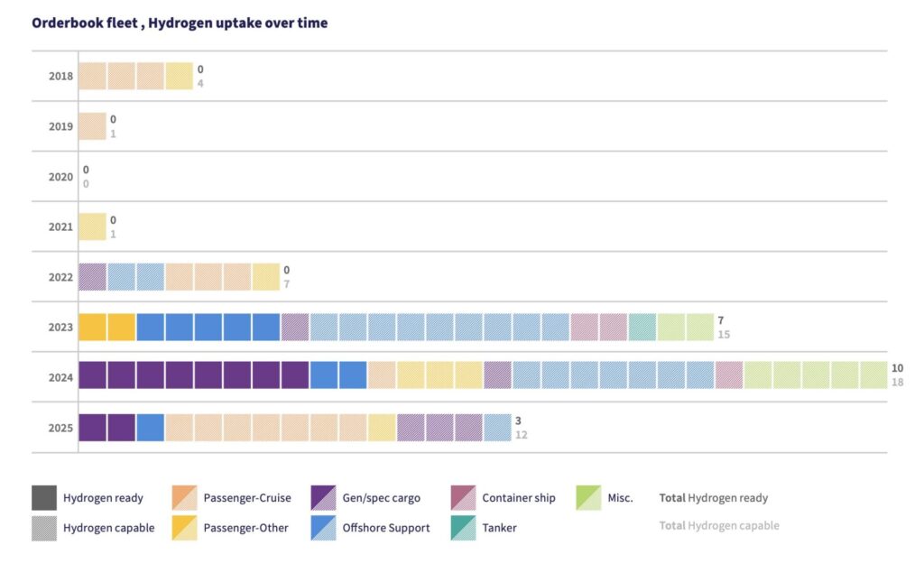The width and height of the screenshot is (924, 573).
Task: Click the solid blue block in 2025 row
Action: (150, 428)
